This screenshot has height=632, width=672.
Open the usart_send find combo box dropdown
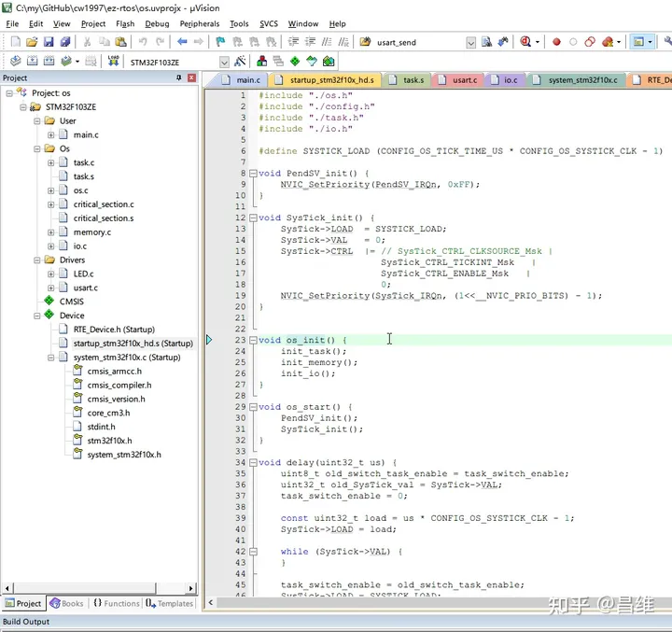pyautogui.click(x=470, y=42)
